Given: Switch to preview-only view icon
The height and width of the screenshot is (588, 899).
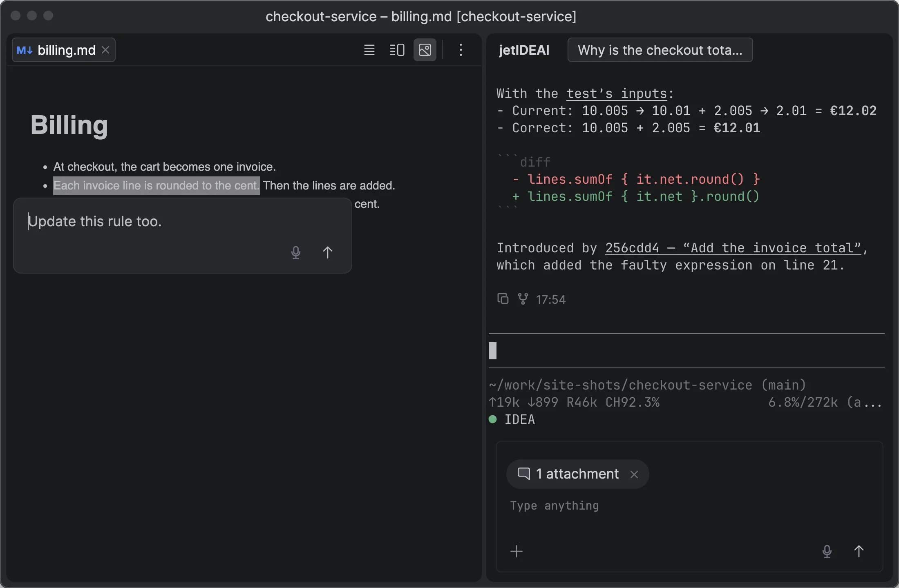Looking at the screenshot, I should (425, 50).
